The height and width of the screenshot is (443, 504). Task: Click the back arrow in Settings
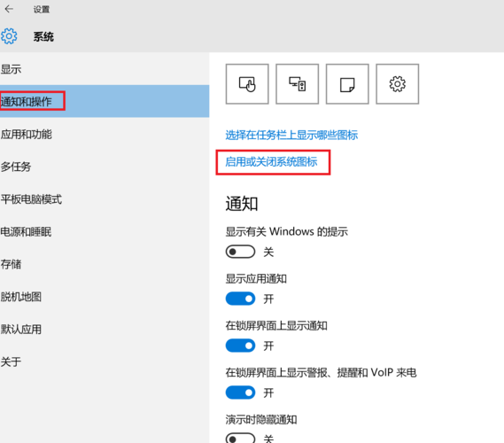click(x=9, y=9)
